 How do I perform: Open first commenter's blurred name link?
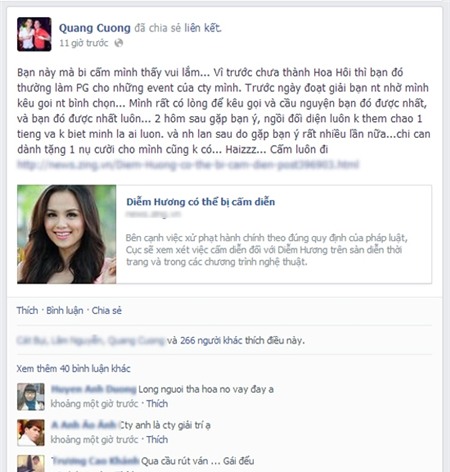pos(94,389)
